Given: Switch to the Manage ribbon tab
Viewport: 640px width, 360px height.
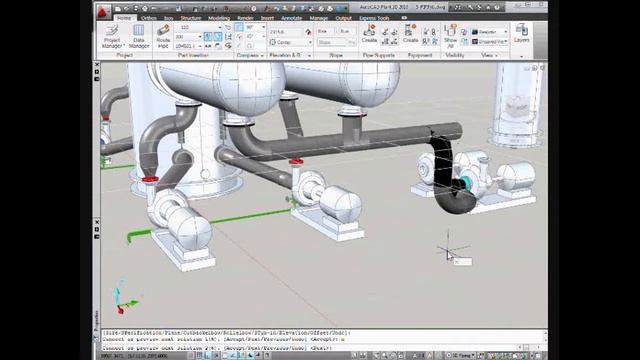Looking at the screenshot, I should coord(318,18).
